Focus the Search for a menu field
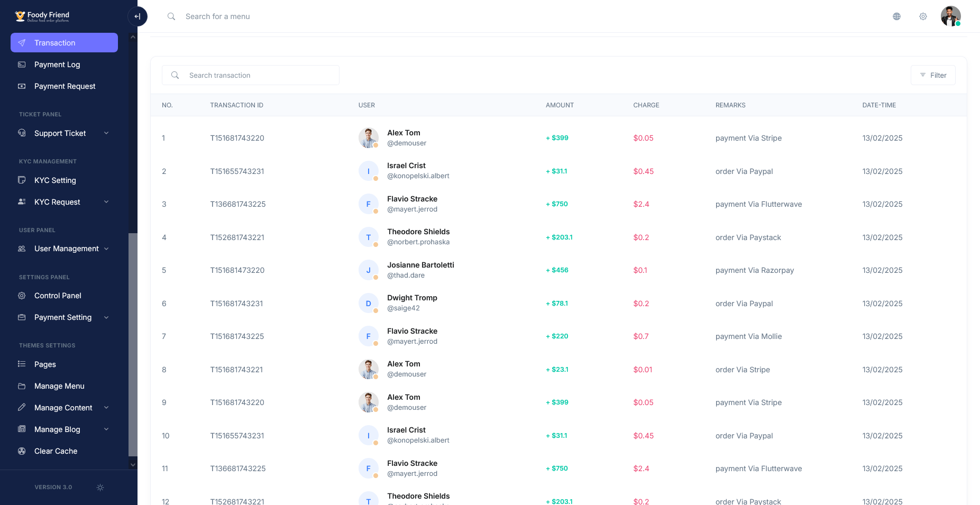This screenshot has width=980, height=505. point(218,16)
